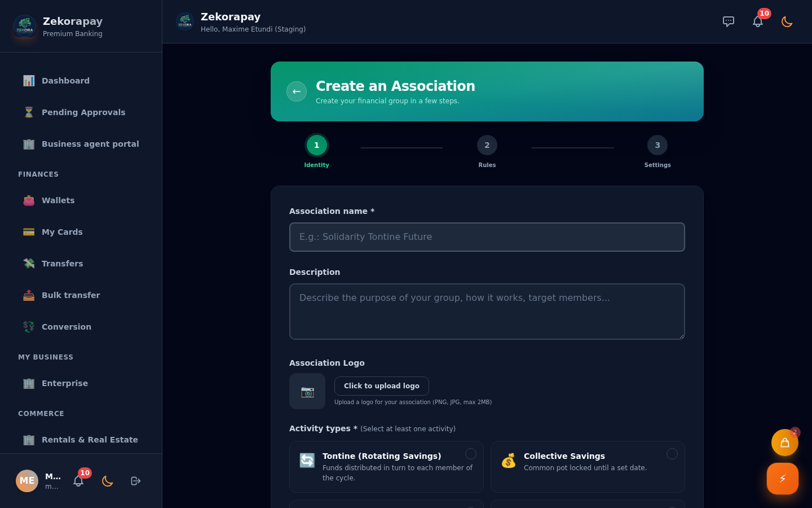Image resolution: width=812 pixels, height=508 pixels.
Task: Open Transfers from the sidebar
Action: pyautogui.click(x=81, y=264)
